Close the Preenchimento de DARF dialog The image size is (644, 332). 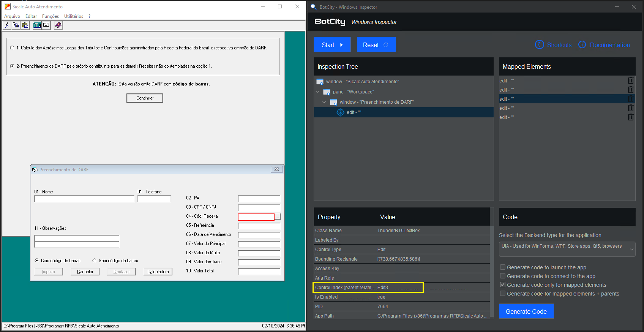click(276, 169)
